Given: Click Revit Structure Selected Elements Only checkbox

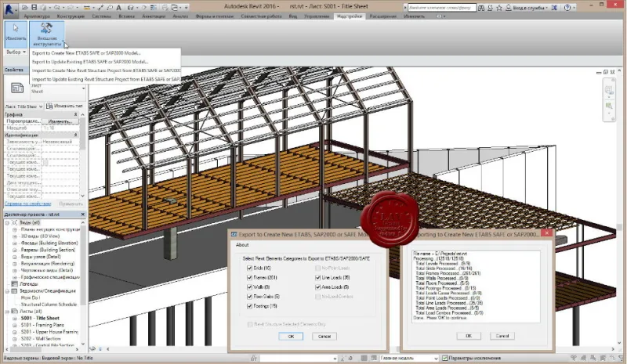Looking at the screenshot, I should (250, 324).
